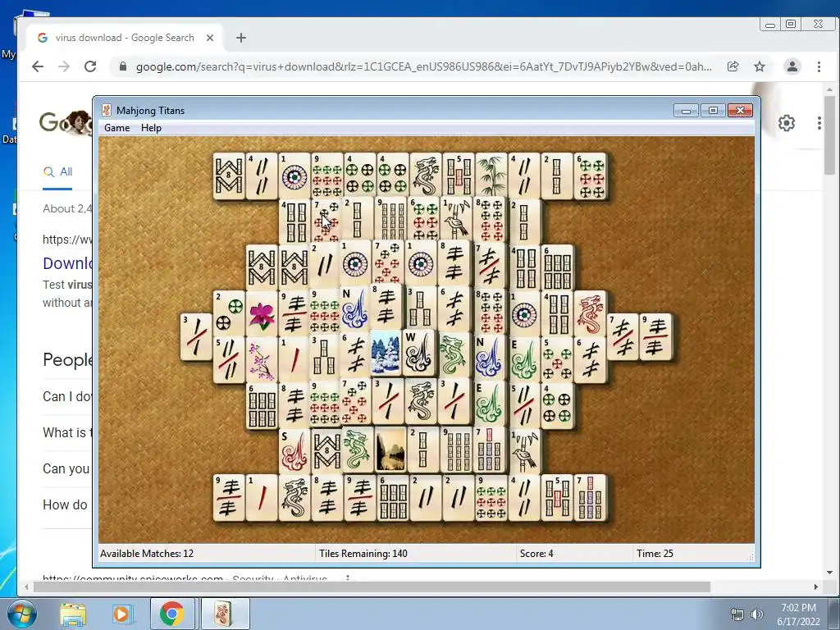840x630 pixels.
Task: Click the Chrome page vertical scrollbar
Action: click(829, 135)
